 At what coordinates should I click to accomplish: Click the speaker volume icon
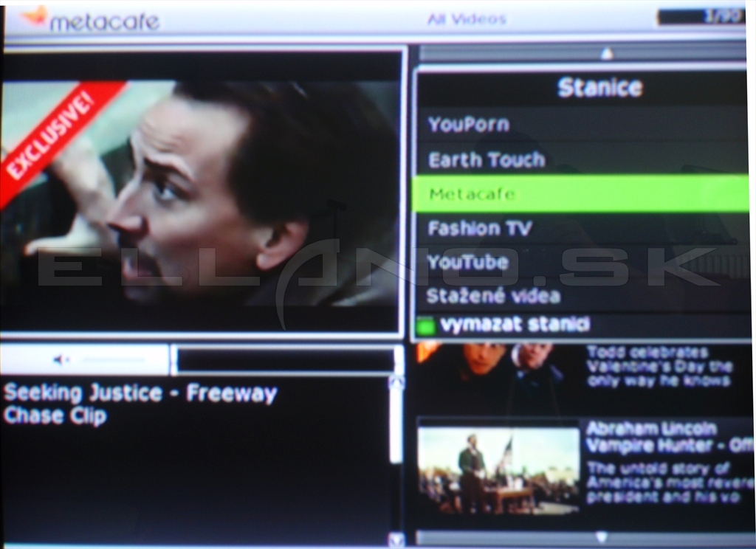pyautogui.click(x=61, y=359)
